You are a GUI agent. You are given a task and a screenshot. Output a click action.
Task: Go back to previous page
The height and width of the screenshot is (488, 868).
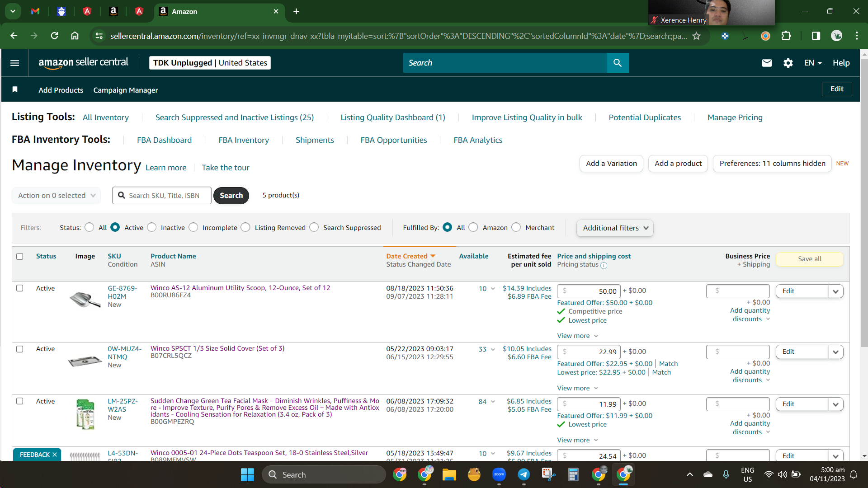(14, 36)
